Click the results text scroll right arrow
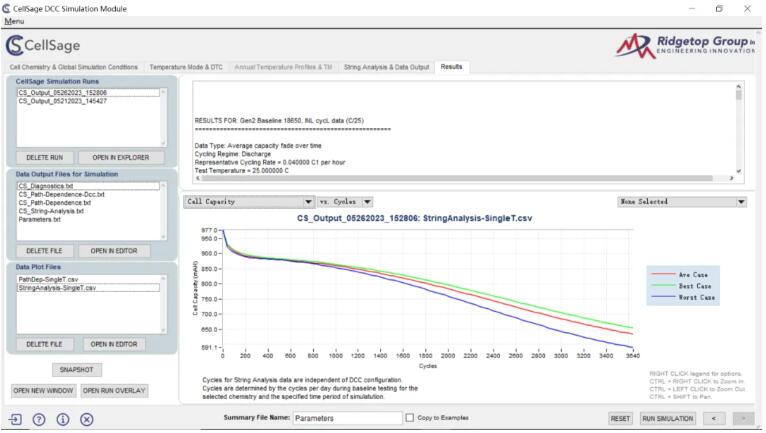This screenshot has width=766, height=433. [731, 179]
